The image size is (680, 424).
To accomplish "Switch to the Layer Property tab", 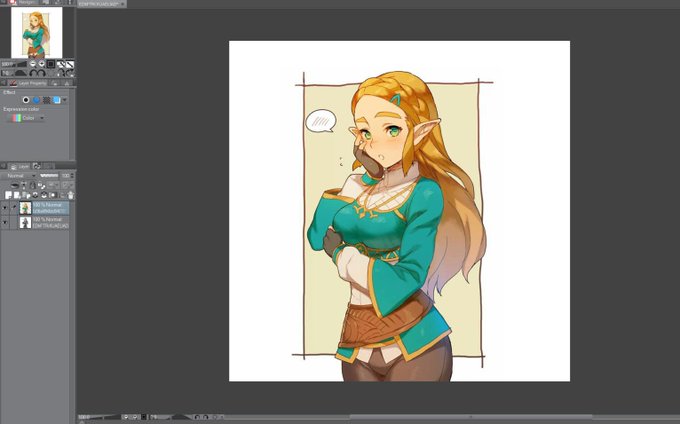I will tap(29, 83).
